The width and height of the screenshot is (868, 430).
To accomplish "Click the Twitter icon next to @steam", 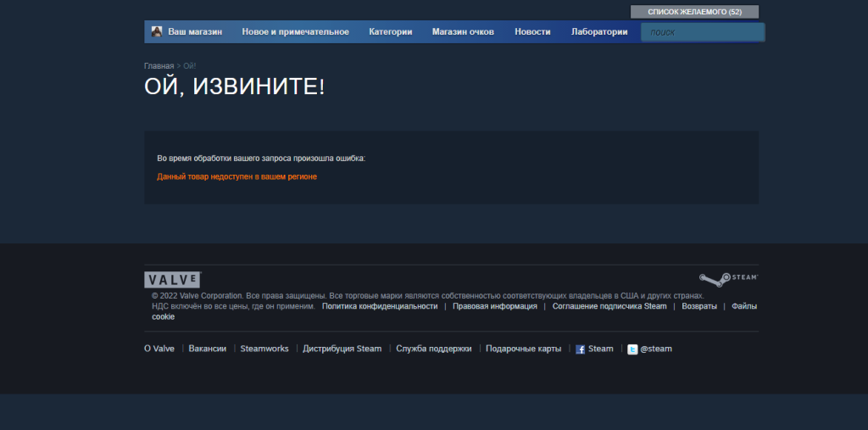I will (x=632, y=349).
